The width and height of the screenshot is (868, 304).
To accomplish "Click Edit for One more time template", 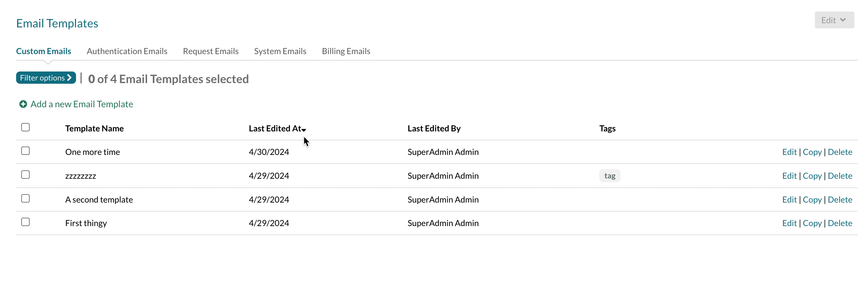I will coord(789,152).
